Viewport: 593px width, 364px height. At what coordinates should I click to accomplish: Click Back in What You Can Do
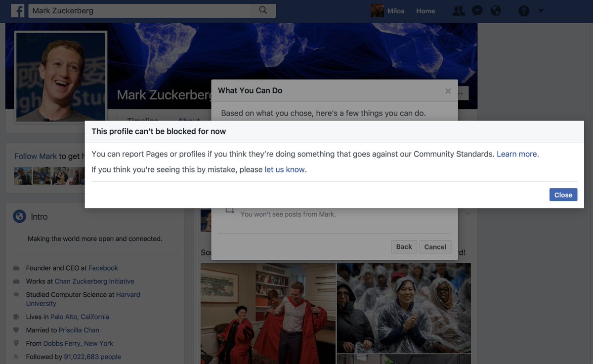404,246
